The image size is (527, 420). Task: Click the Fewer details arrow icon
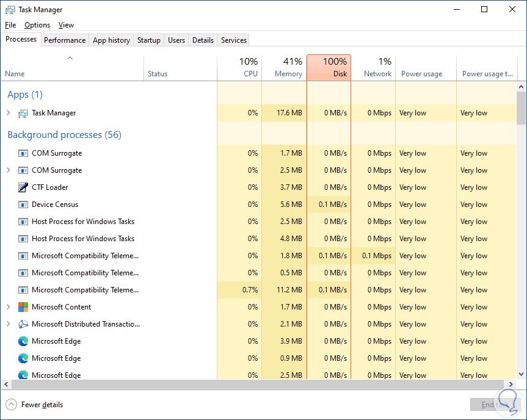[11, 404]
